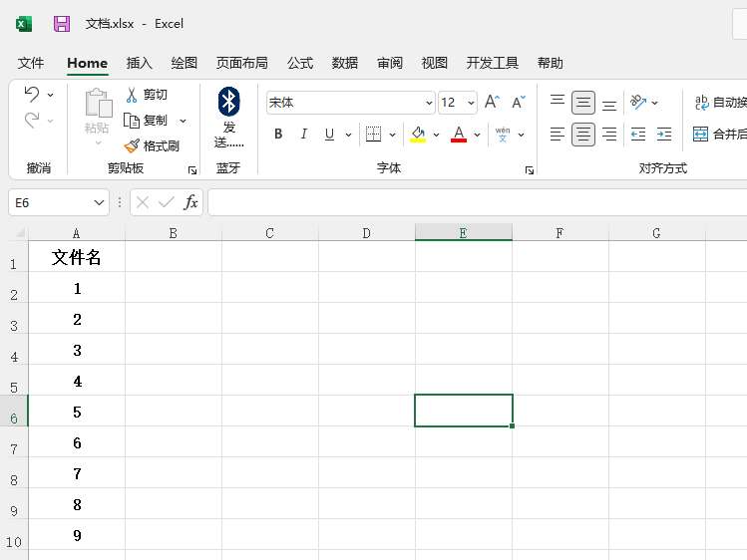Screen dimensions: 747x560
Task: Select row 3 header
Action: point(14,318)
